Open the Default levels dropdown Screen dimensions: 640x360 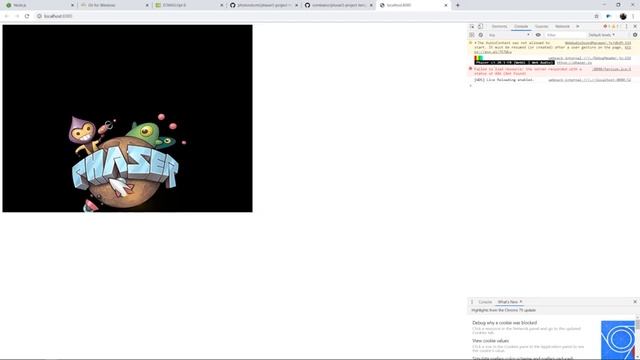click(x=602, y=35)
